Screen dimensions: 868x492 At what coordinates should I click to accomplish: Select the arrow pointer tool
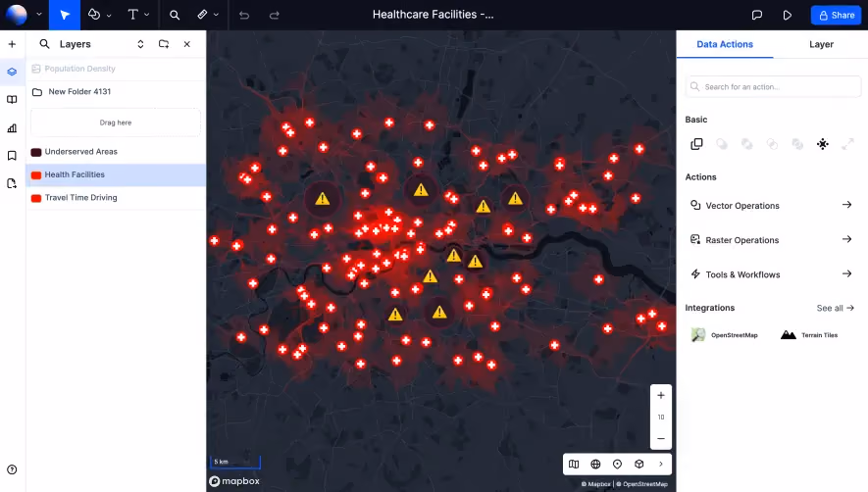(x=65, y=15)
